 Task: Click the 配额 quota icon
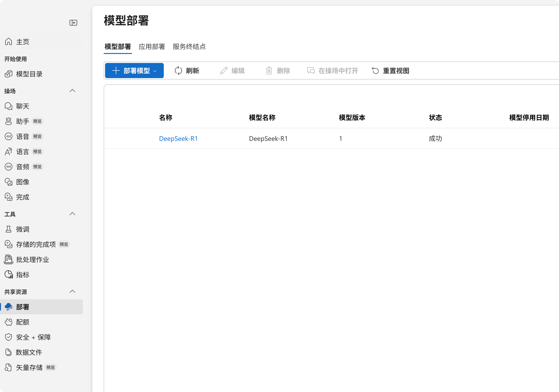pyautogui.click(x=9, y=322)
